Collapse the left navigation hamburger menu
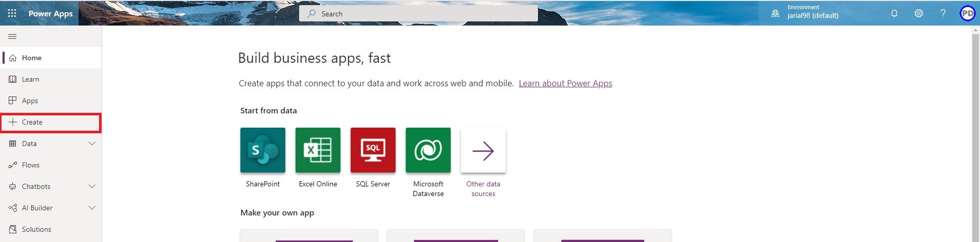This screenshot has width=980, height=242. [13, 36]
